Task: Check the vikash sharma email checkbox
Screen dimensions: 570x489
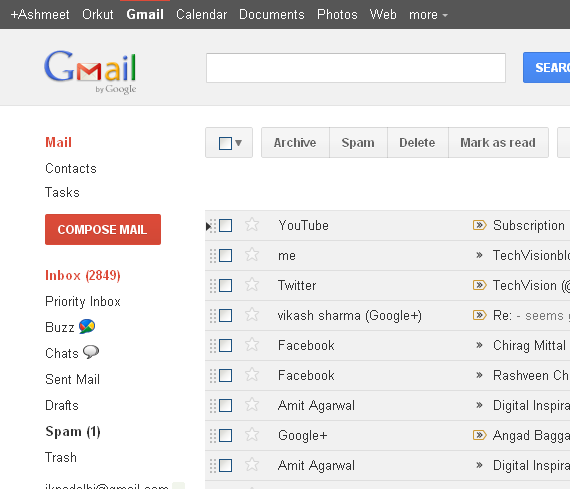Action: point(225,316)
